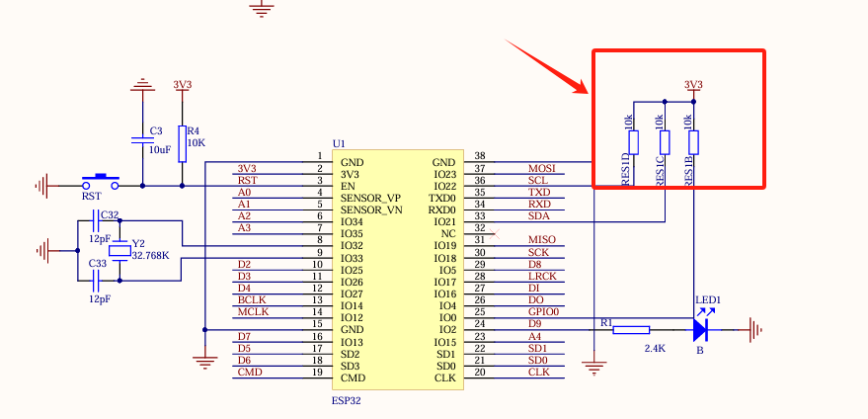Select the R4 10K resistor
This screenshot has width=868, height=419.
pos(182,138)
